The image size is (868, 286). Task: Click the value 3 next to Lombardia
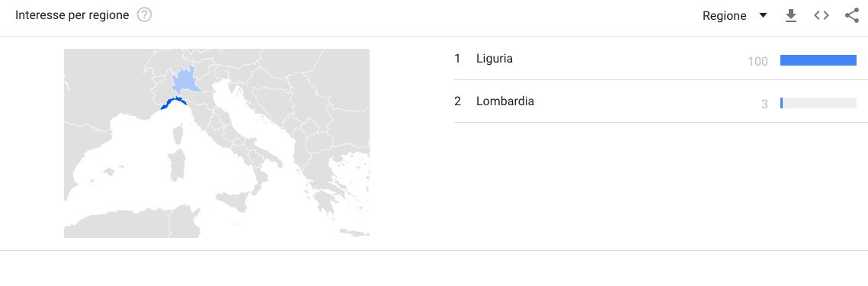764,104
